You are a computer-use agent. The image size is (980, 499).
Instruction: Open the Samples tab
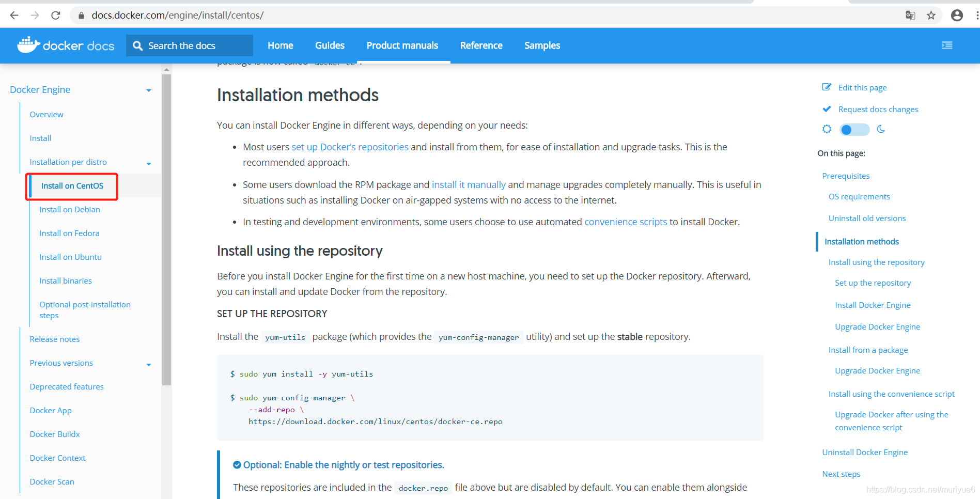(542, 45)
